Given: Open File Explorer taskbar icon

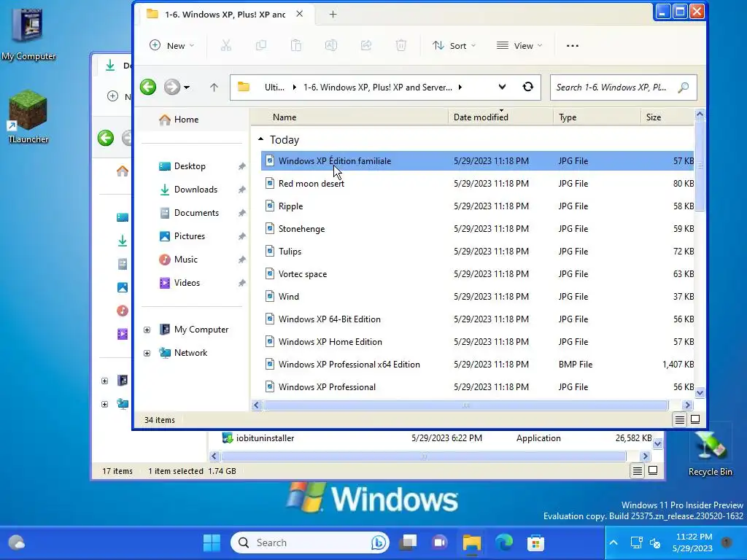Looking at the screenshot, I should pyautogui.click(x=472, y=542).
